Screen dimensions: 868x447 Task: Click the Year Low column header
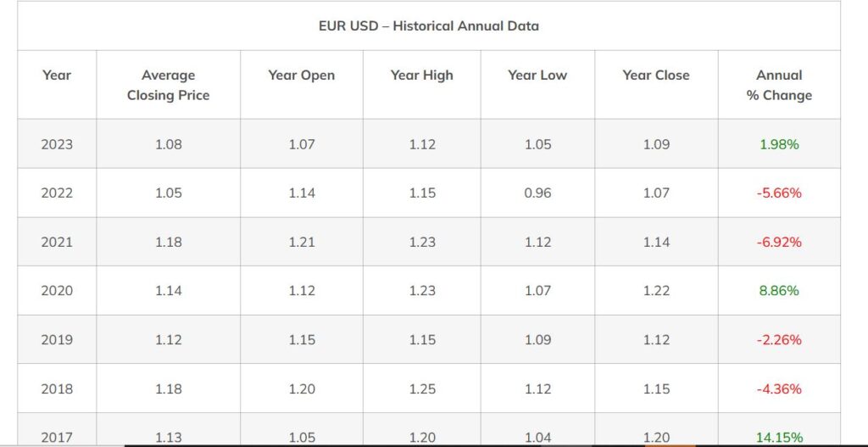[537, 75]
